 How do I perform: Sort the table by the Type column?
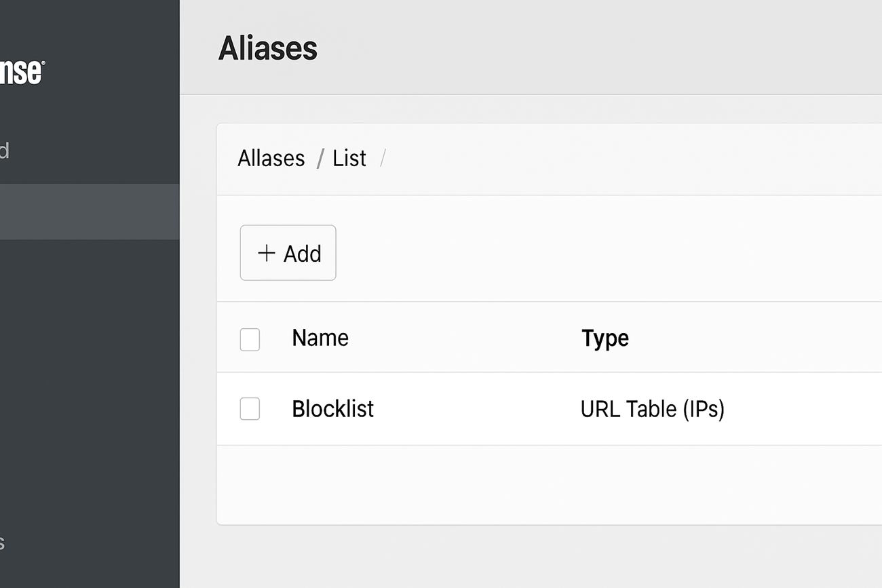pos(605,338)
